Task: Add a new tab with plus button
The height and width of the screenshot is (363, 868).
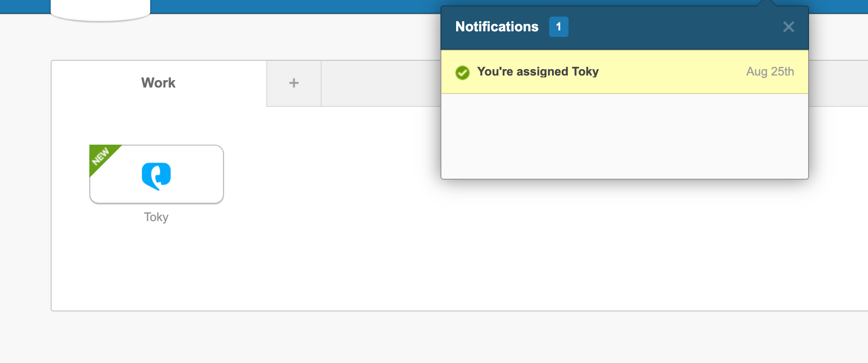Action: pyautogui.click(x=294, y=83)
